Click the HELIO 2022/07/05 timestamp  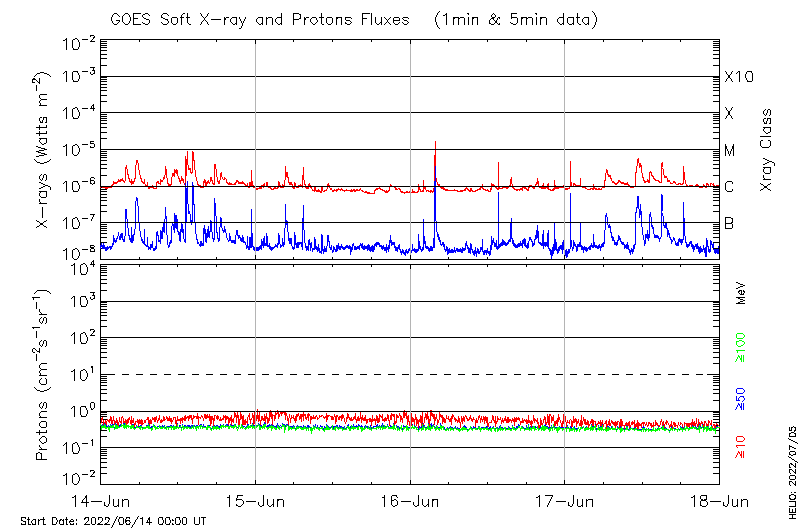click(x=790, y=470)
